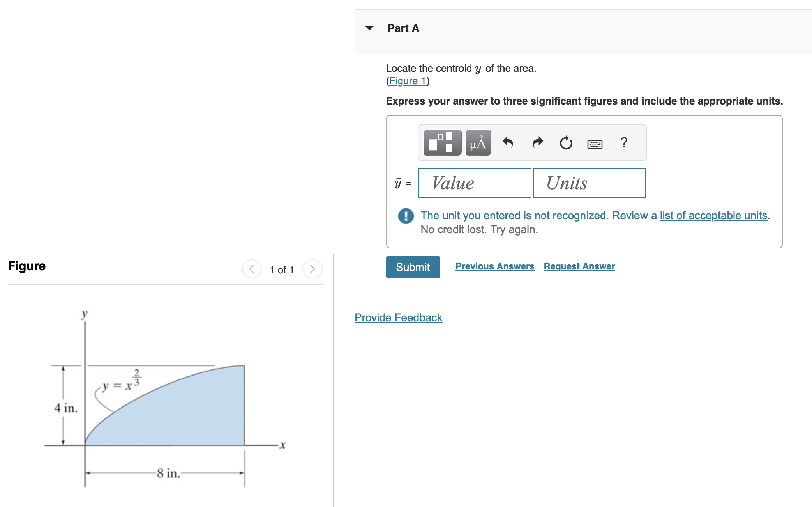Click the undo arrow icon
This screenshot has width=812, height=507.
pos(508,143)
